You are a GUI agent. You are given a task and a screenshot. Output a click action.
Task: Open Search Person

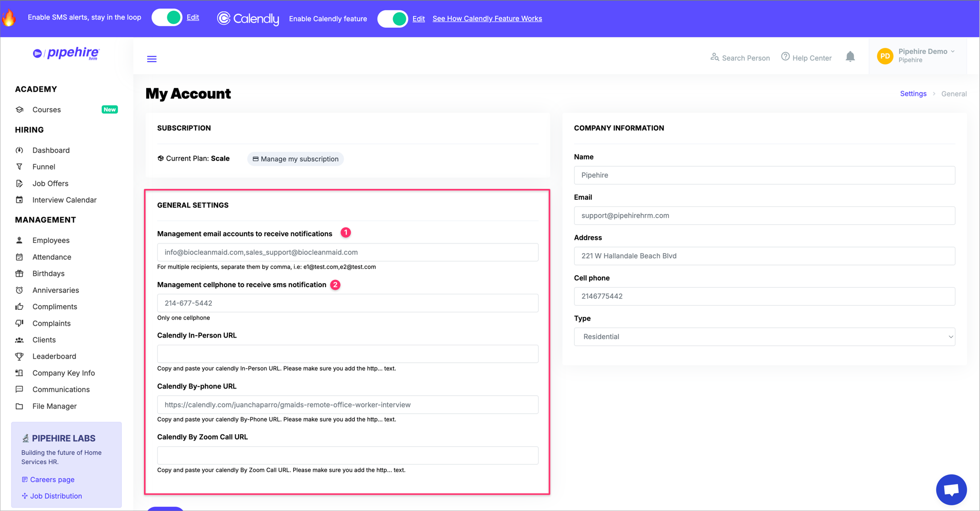pyautogui.click(x=740, y=58)
